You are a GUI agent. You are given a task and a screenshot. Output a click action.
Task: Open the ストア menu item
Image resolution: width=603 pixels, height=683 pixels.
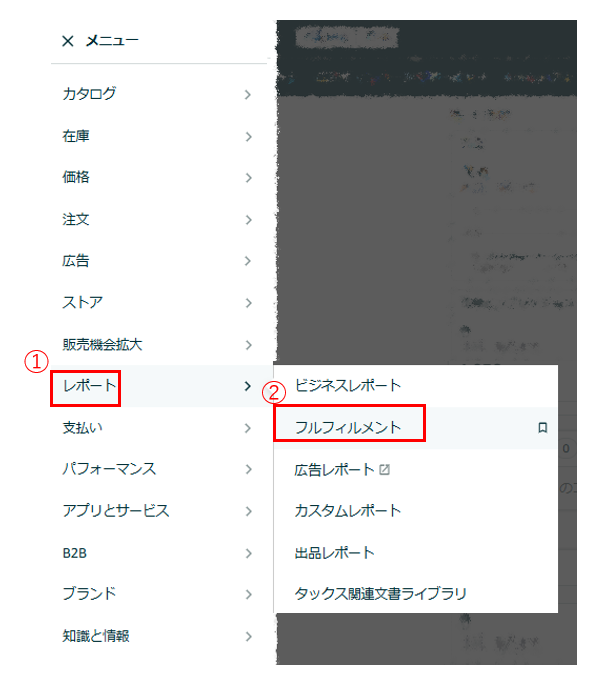(82, 302)
